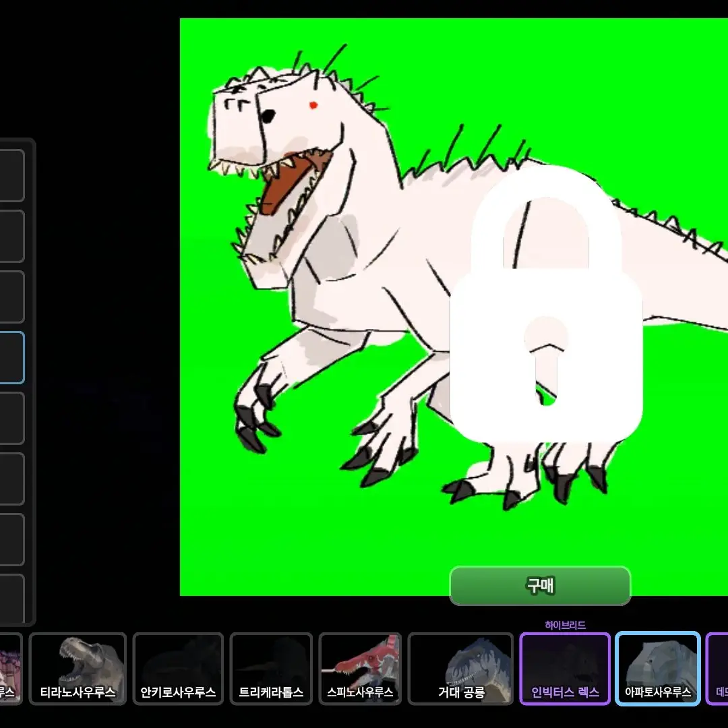
Task: Select the second empty slot in the side panel
Action: [11, 236]
